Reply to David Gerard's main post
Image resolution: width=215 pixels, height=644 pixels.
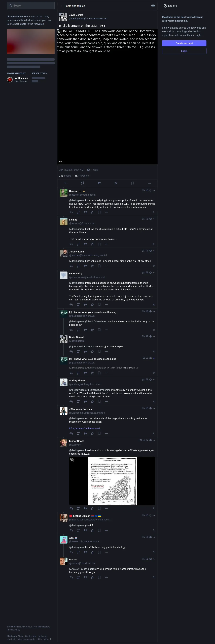pyautogui.click(x=66, y=183)
